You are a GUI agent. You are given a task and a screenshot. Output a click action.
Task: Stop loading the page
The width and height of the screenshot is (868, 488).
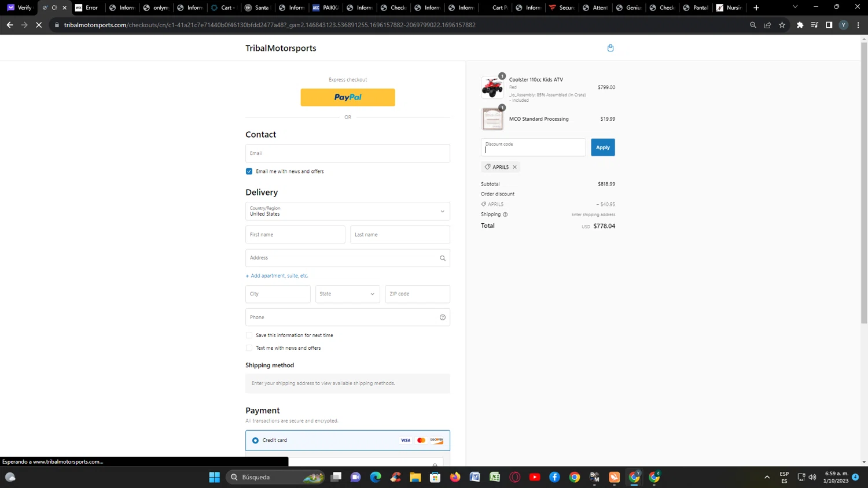click(x=39, y=25)
